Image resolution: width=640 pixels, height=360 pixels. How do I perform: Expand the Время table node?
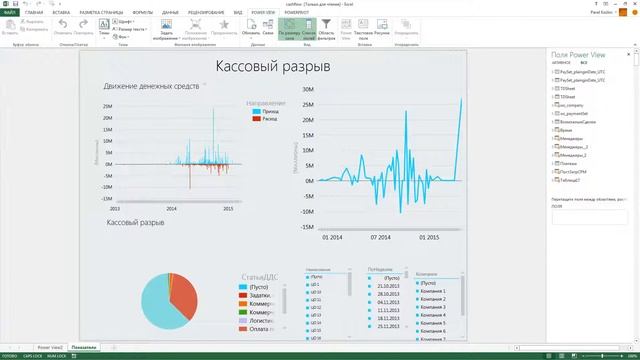(553, 130)
